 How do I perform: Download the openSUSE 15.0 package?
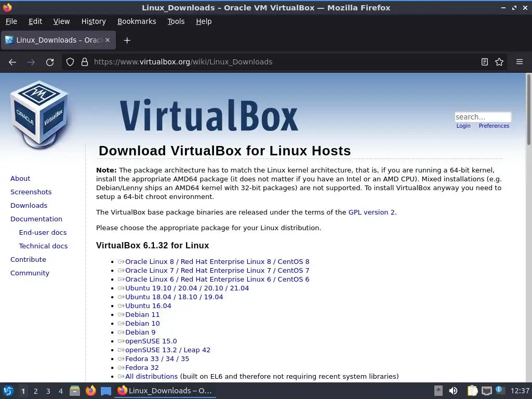pyautogui.click(x=151, y=341)
